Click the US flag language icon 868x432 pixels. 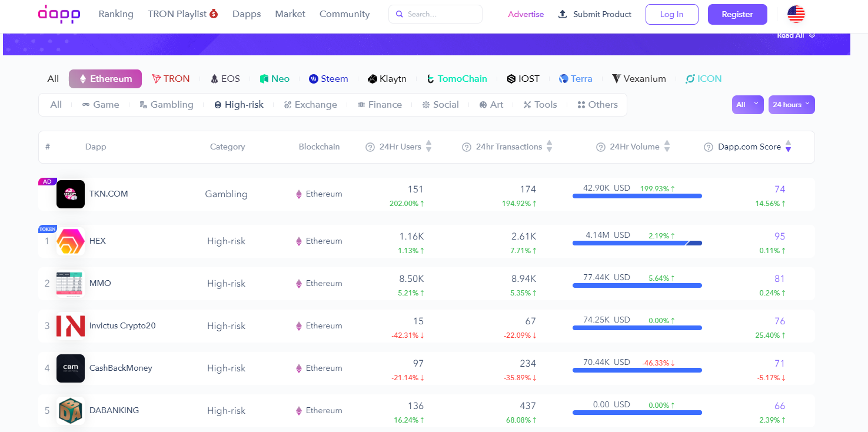[x=796, y=14]
